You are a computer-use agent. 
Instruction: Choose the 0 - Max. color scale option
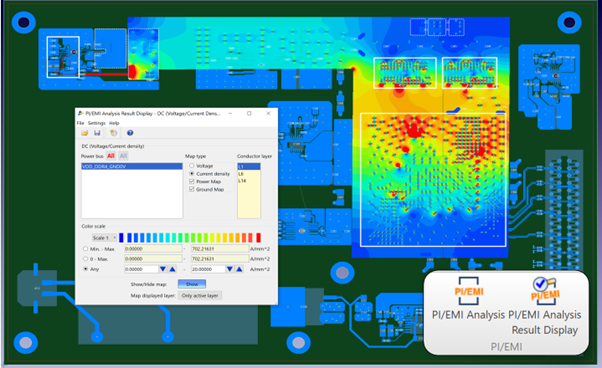click(85, 259)
